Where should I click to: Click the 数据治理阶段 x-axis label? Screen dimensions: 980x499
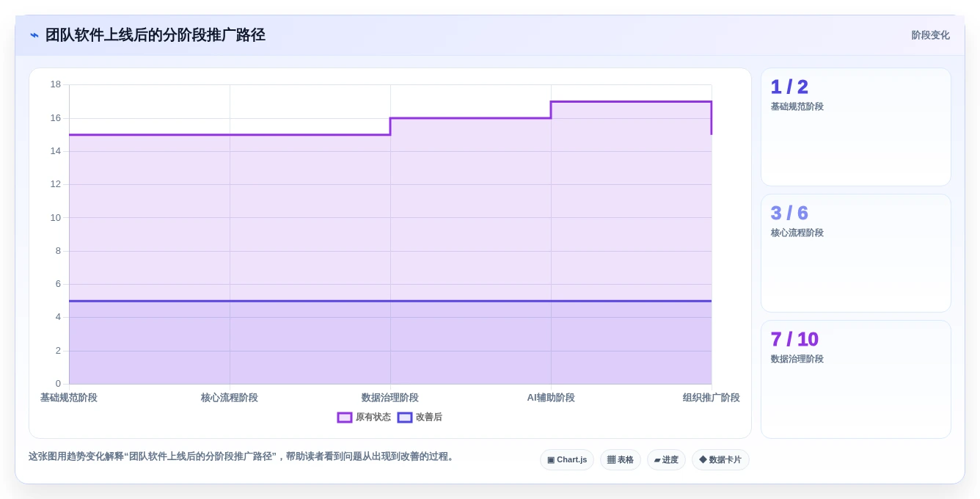coord(390,398)
